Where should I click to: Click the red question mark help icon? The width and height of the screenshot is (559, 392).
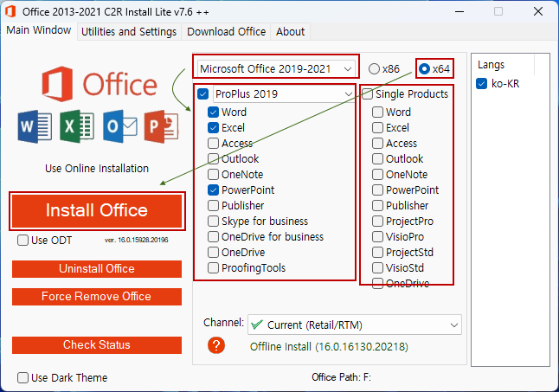coord(216,345)
